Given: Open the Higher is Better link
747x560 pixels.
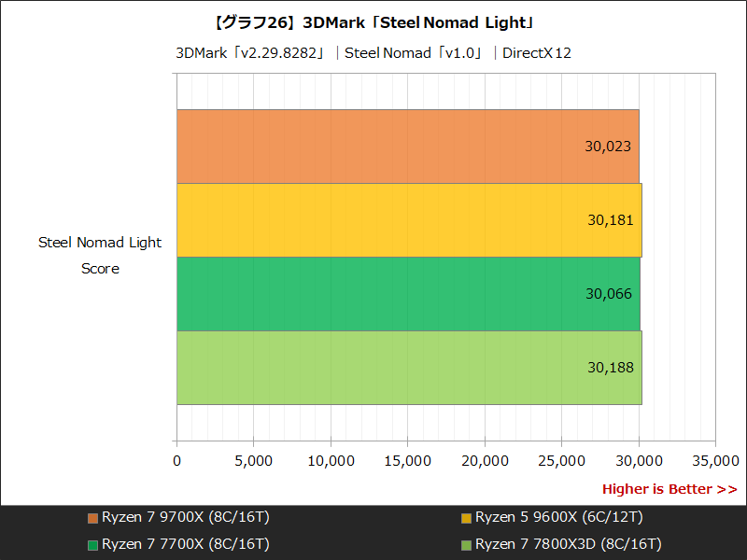Looking at the screenshot, I should [669, 489].
